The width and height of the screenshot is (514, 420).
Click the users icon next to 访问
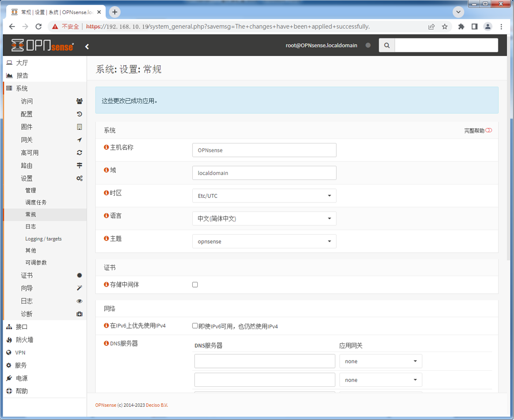click(x=79, y=101)
